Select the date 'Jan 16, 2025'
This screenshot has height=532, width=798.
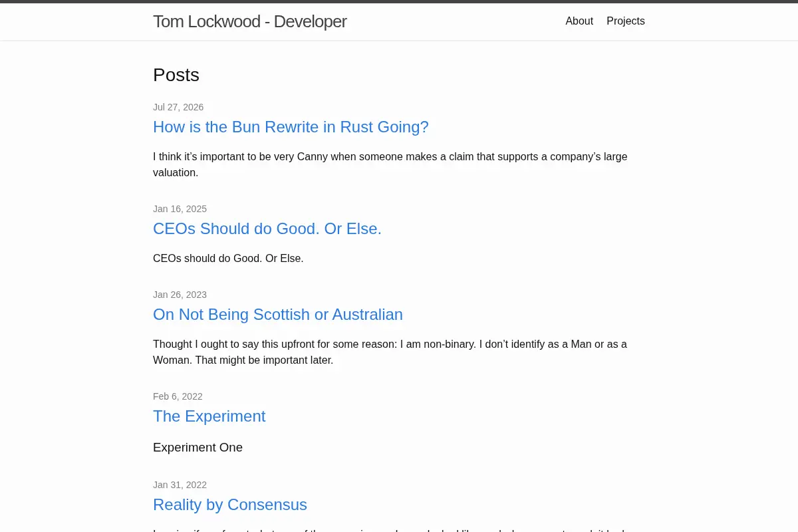pos(180,209)
